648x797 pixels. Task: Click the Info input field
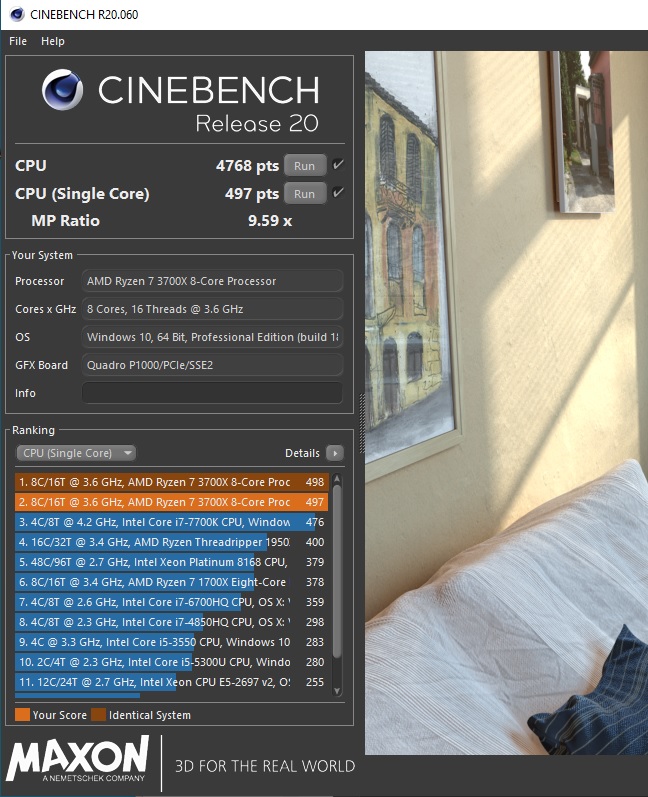click(212, 393)
